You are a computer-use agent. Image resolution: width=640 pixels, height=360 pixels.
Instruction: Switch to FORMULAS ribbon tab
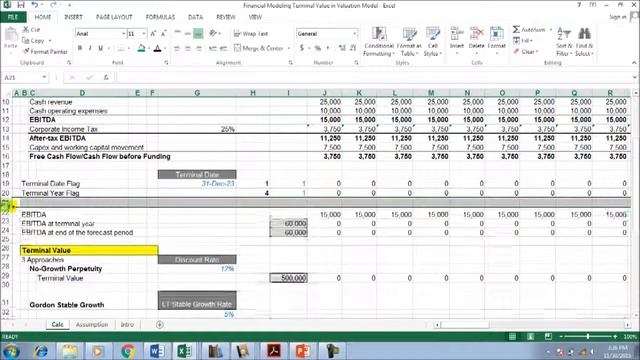(160, 17)
